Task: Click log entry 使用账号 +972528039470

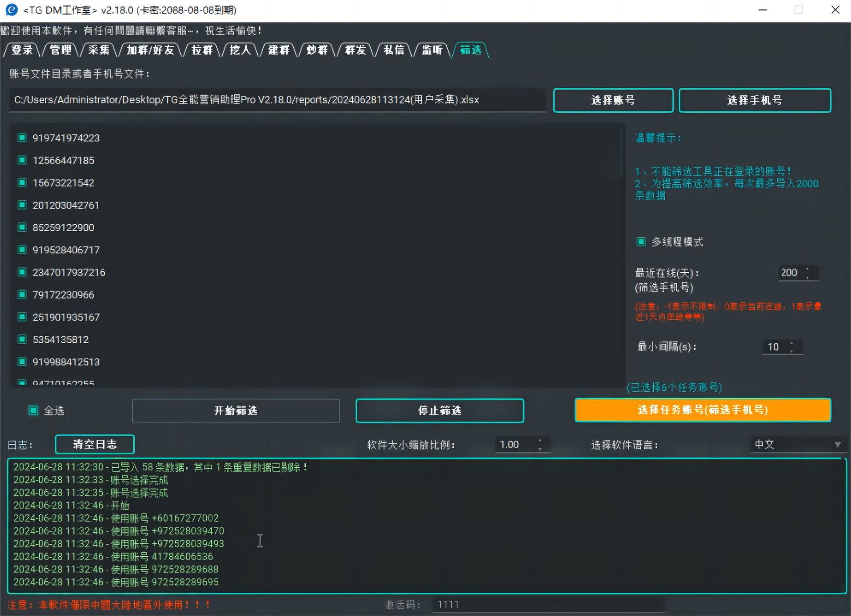Action: (118, 531)
